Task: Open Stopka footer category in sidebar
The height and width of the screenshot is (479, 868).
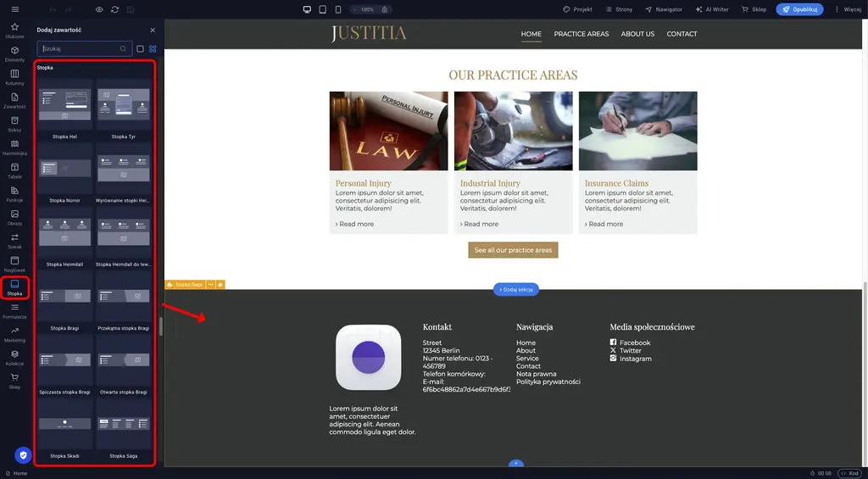Action: pos(14,287)
